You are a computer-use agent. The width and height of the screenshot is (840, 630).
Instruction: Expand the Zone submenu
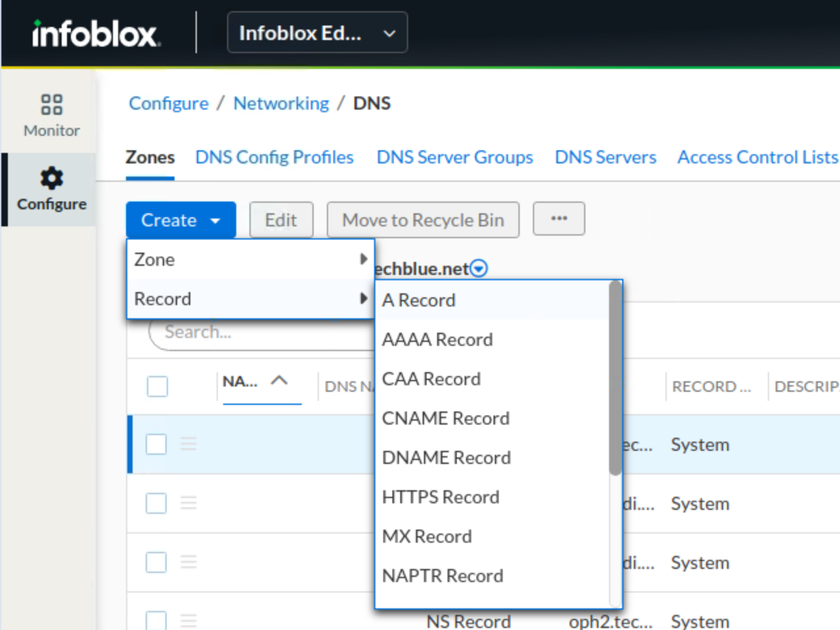click(x=249, y=260)
